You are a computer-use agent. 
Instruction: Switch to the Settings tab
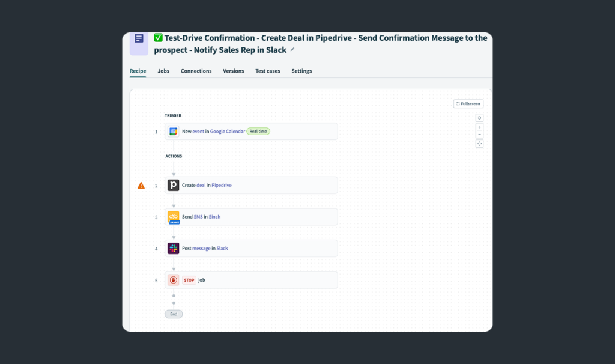[301, 71]
